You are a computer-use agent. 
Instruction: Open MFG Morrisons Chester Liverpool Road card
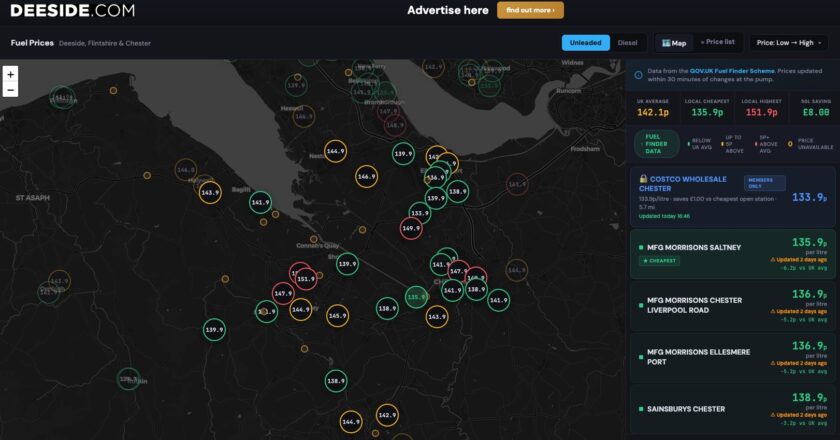(732, 306)
